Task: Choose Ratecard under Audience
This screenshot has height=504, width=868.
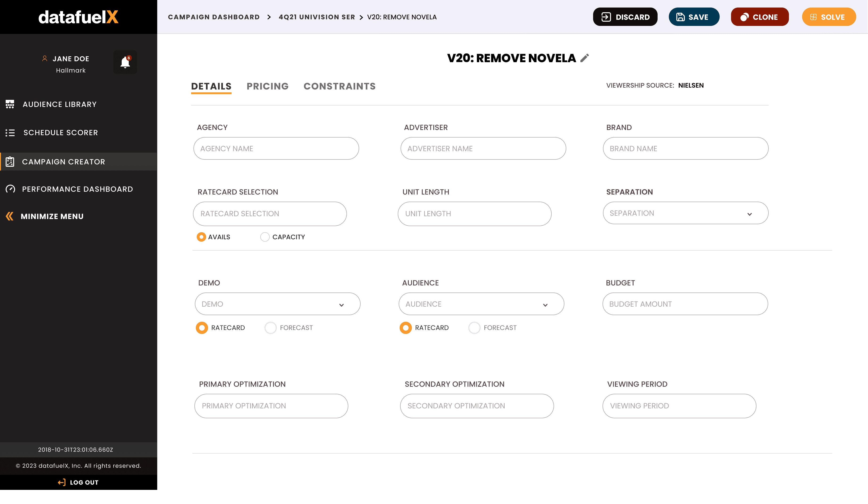Action: coord(406,328)
